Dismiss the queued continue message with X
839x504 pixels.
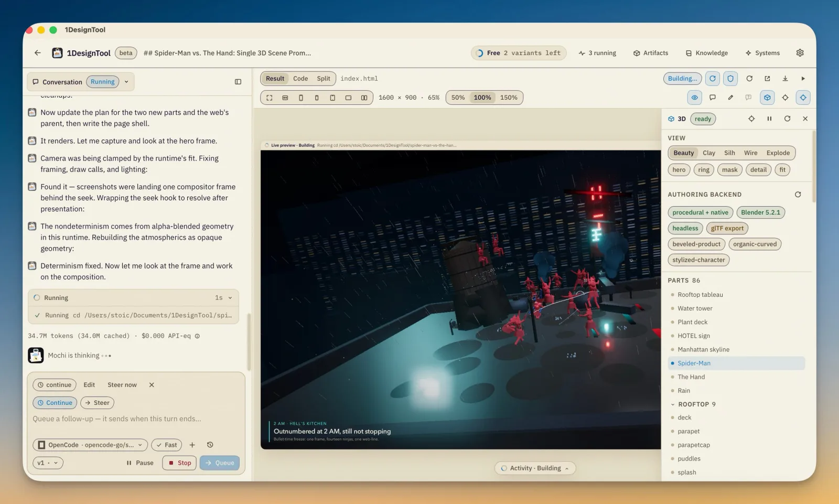point(152,385)
